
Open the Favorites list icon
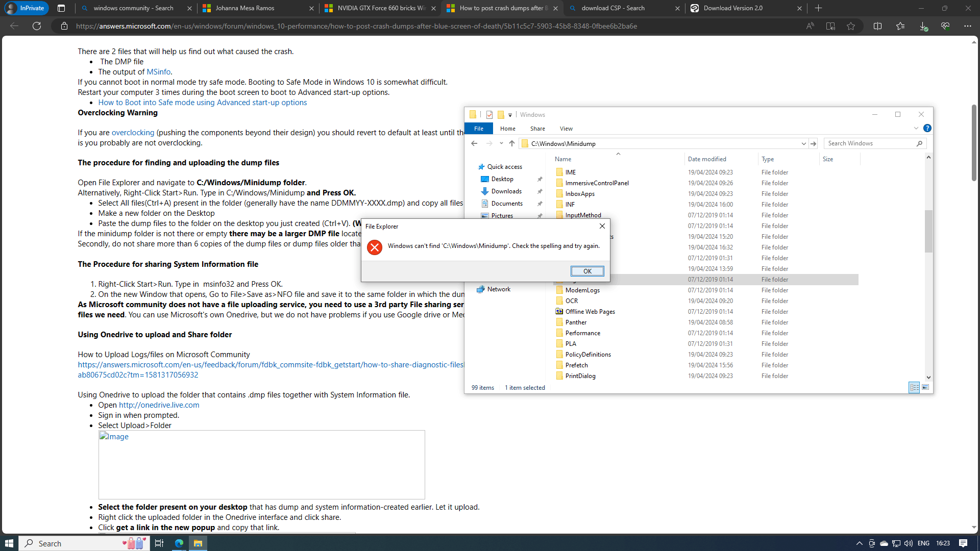tap(900, 26)
